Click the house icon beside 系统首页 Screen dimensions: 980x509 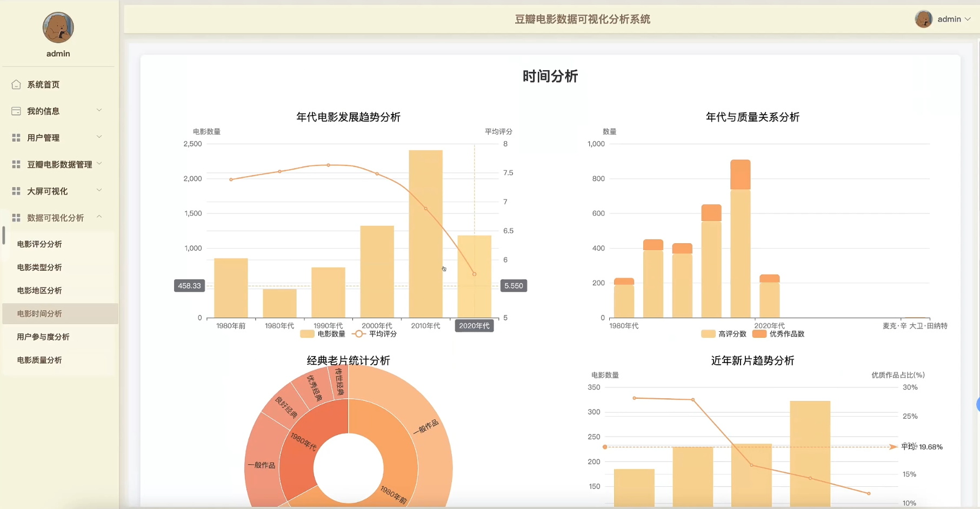pos(16,84)
